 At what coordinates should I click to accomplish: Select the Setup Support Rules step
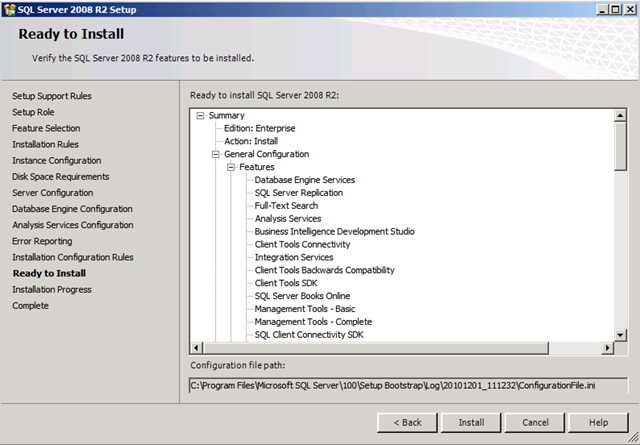pos(52,96)
